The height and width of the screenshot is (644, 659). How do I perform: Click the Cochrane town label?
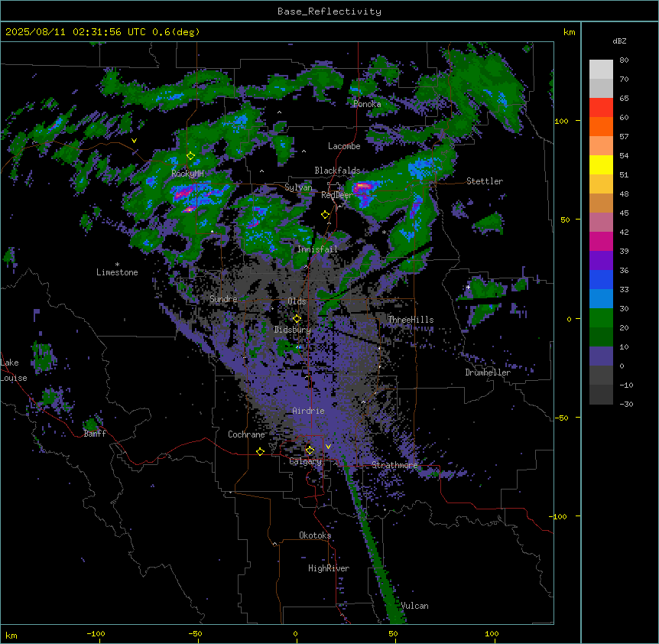[x=246, y=434]
